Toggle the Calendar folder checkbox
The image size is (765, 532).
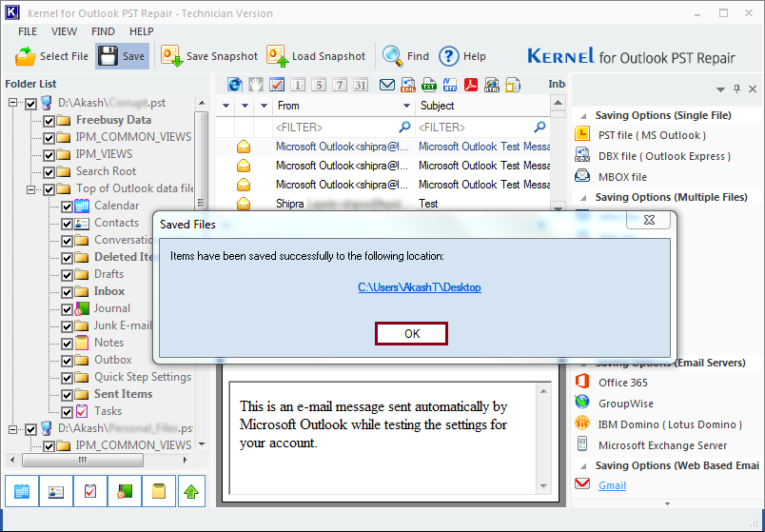[x=68, y=207]
